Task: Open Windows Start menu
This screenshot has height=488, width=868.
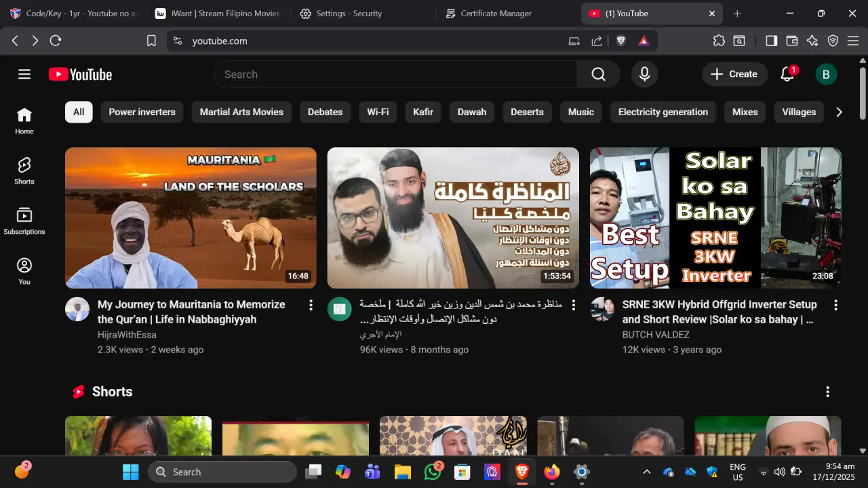Action: 130,472
